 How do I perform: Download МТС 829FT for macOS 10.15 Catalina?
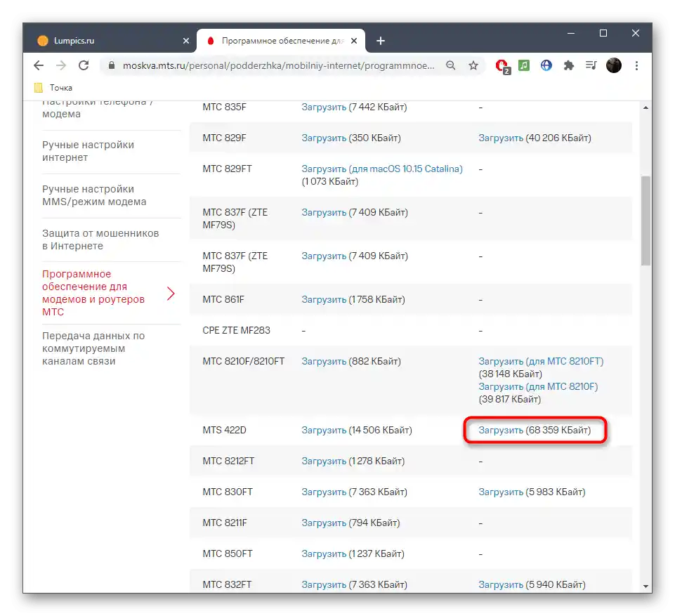point(382,169)
